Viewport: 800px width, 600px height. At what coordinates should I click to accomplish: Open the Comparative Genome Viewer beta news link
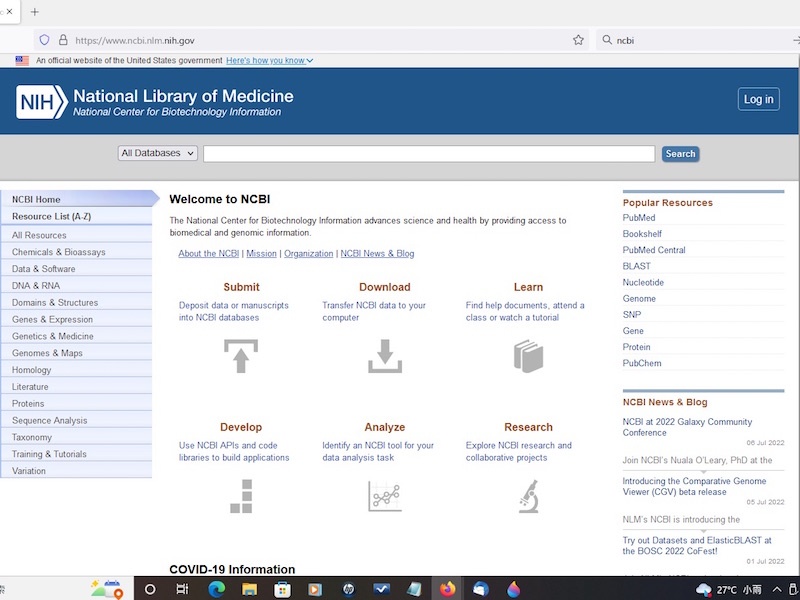[x=694, y=486]
